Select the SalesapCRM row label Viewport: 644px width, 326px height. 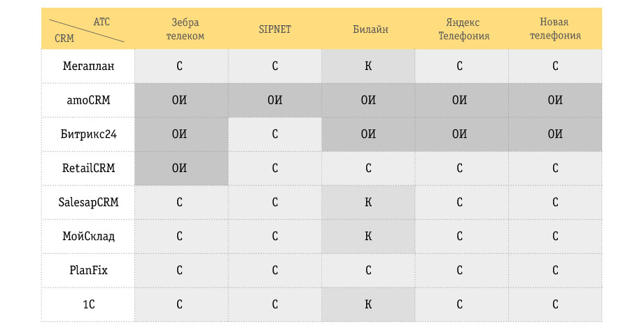click(x=88, y=202)
